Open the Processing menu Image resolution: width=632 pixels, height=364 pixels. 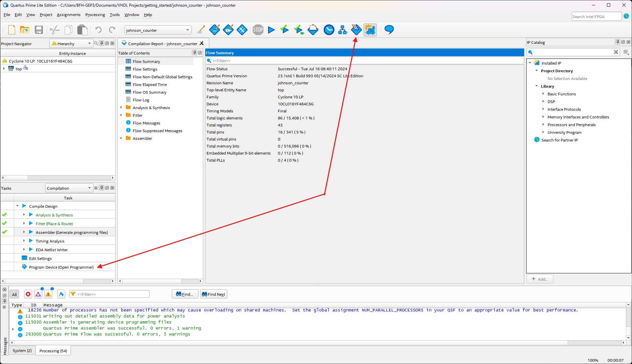point(95,15)
